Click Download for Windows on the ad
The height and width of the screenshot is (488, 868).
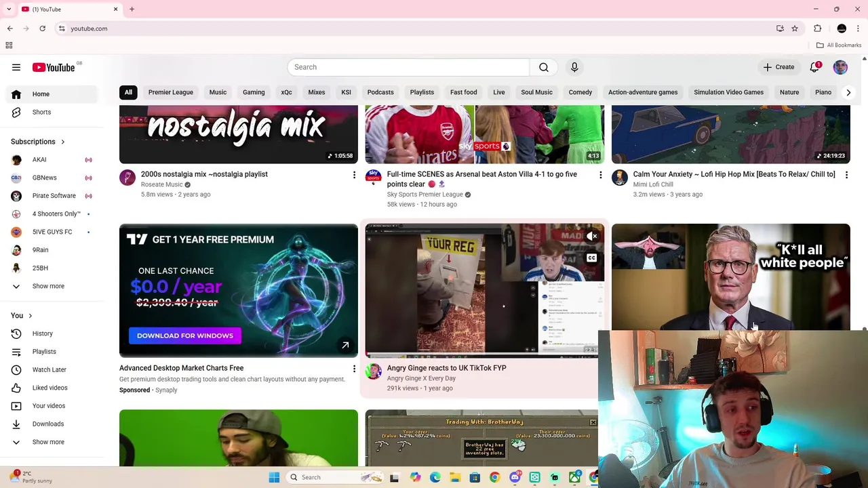click(185, 335)
